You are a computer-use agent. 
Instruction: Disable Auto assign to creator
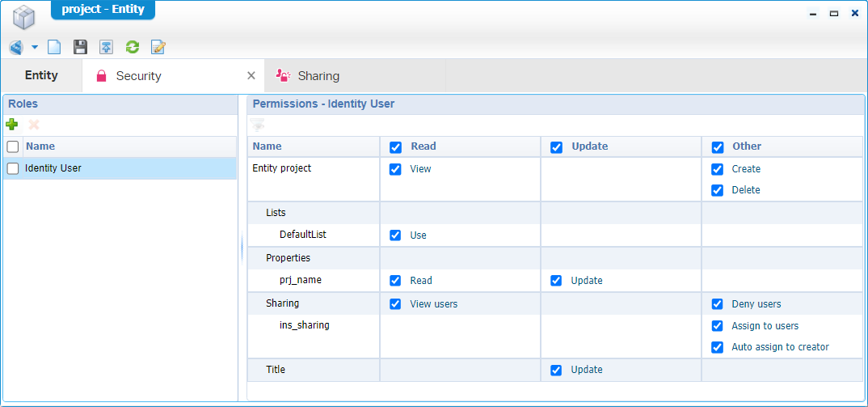717,347
